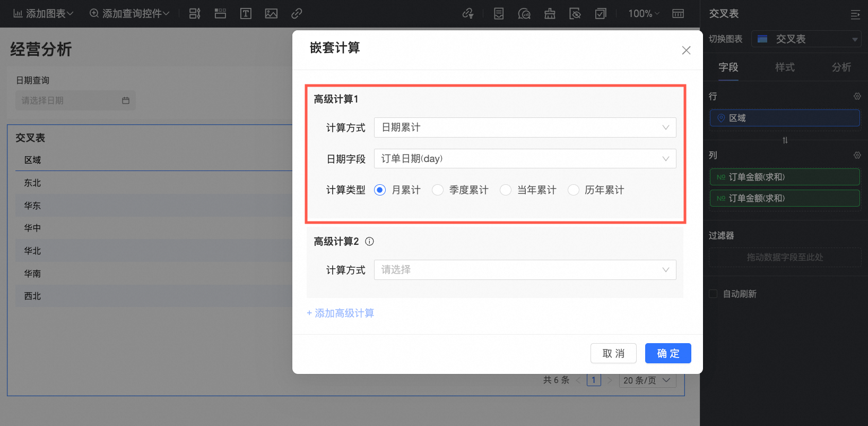Insert an image via the picture icon
Viewport: 868px width, 426px height.
point(271,13)
